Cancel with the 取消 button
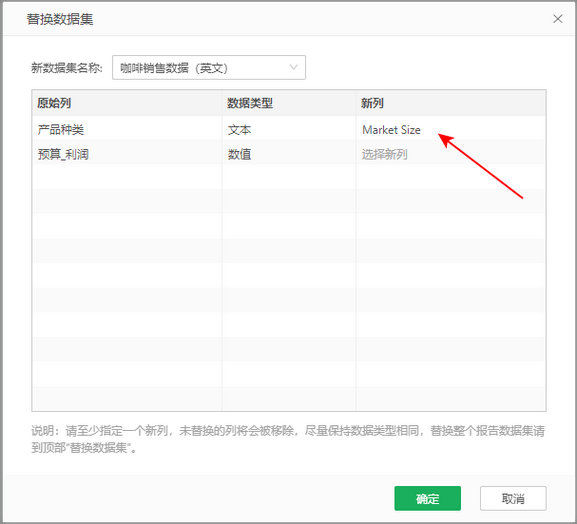 pos(513,498)
